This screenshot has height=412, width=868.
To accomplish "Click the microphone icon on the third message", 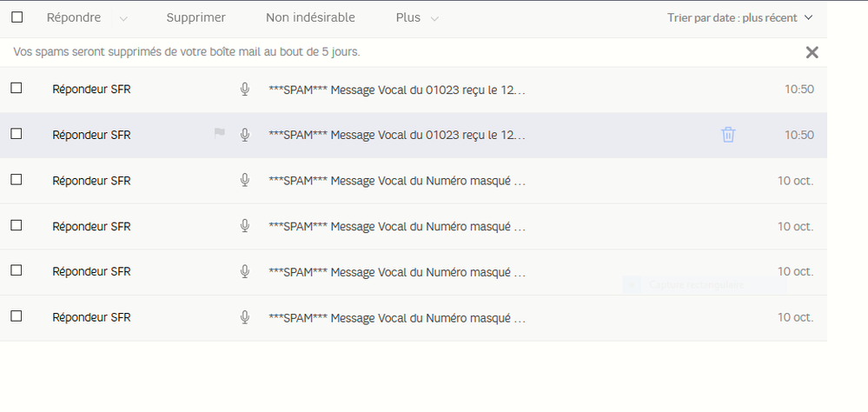I will 245,180.
